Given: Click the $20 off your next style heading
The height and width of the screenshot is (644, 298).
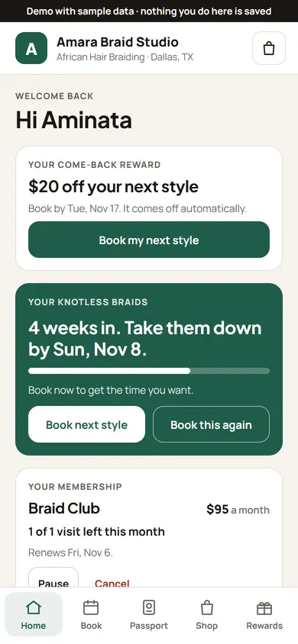Looking at the screenshot, I should point(113,187).
